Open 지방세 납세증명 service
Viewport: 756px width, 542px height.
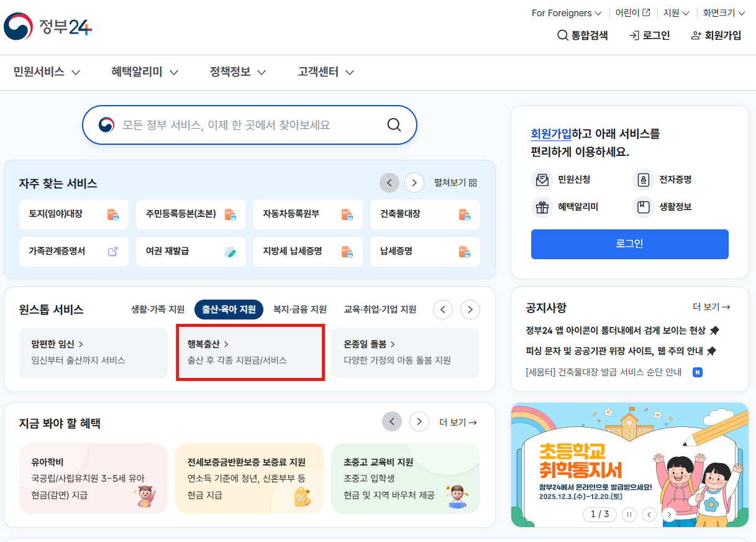[x=308, y=252]
